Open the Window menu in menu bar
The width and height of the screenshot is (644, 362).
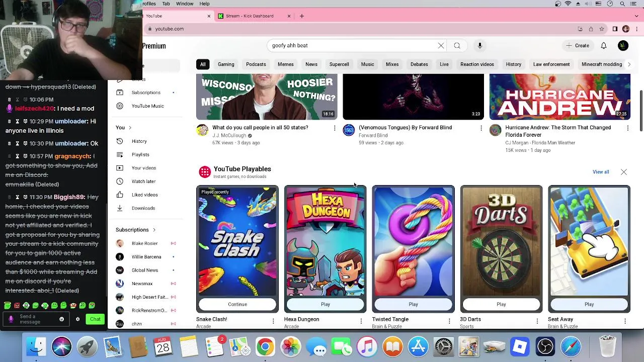point(185,4)
